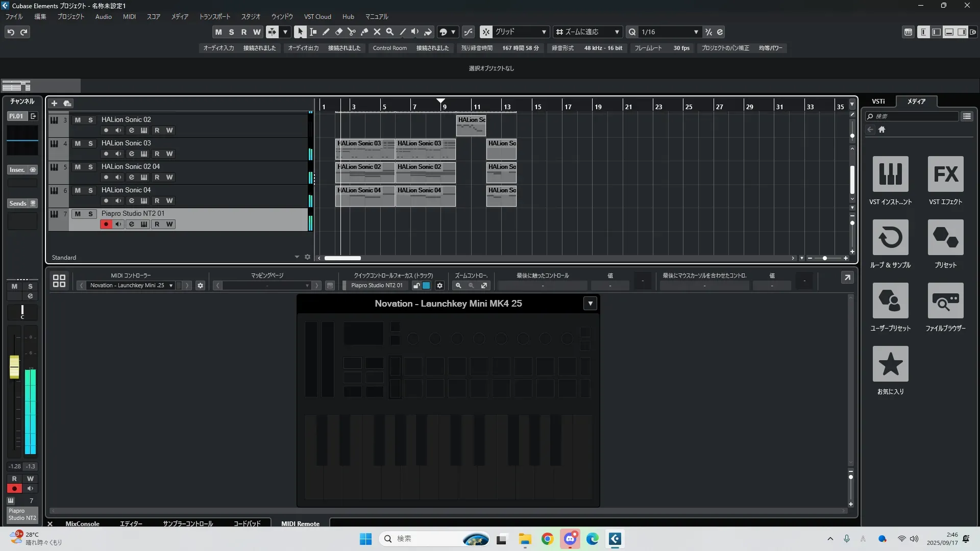This screenshot has height=551, width=980.
Task: Click the Sends section button
Action: 18,204
